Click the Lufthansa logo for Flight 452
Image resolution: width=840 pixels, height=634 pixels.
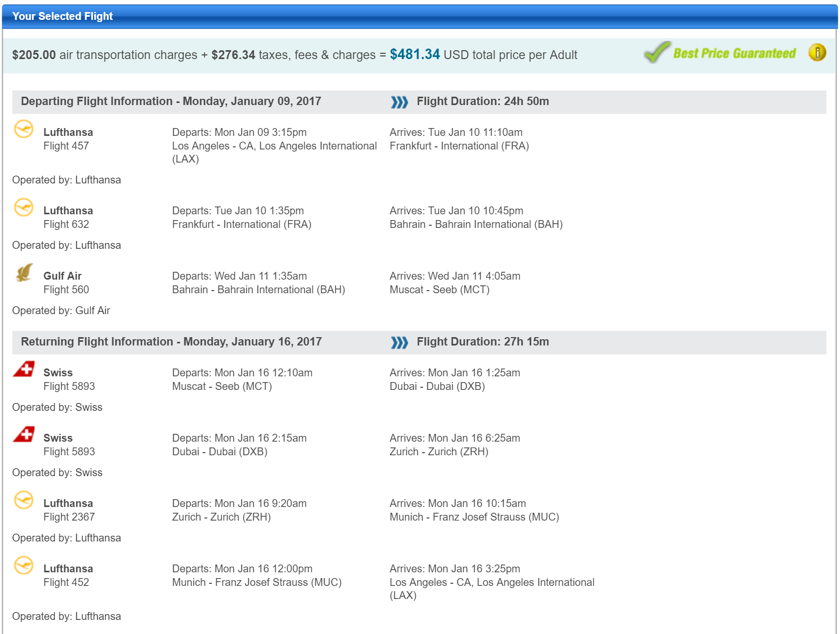point(24,565)
